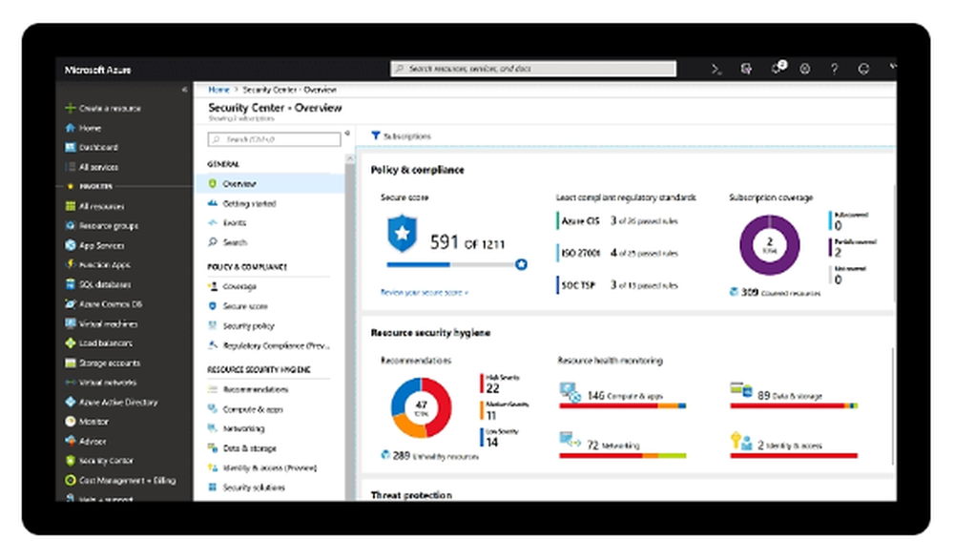The width and height of the screenshot is (954, 560).
Task: Open Cloud Shell from the top bar
Action: (x=716, y=70)
